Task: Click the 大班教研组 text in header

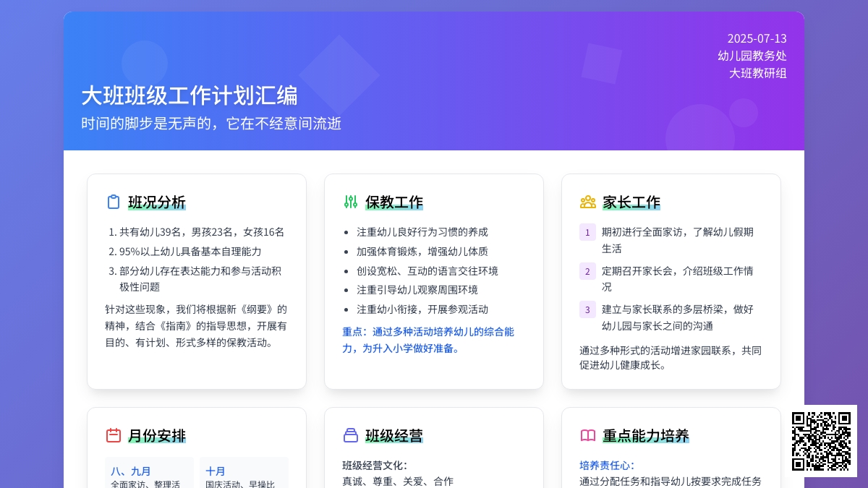Action: pos(757,73)
